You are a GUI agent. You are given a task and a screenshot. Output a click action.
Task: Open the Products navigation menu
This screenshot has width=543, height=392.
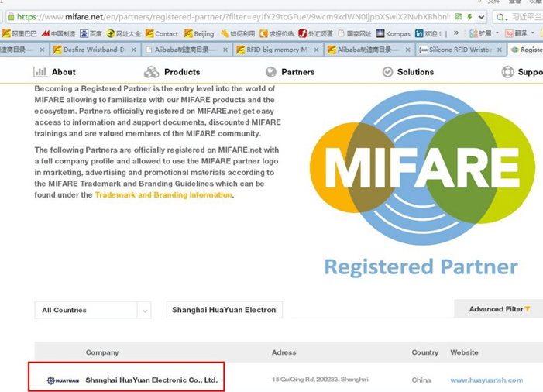tap(172, 72)
